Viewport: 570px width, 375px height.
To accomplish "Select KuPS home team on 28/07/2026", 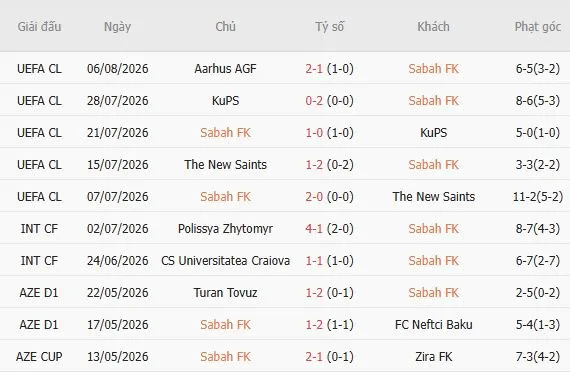I will pos(225,101).
